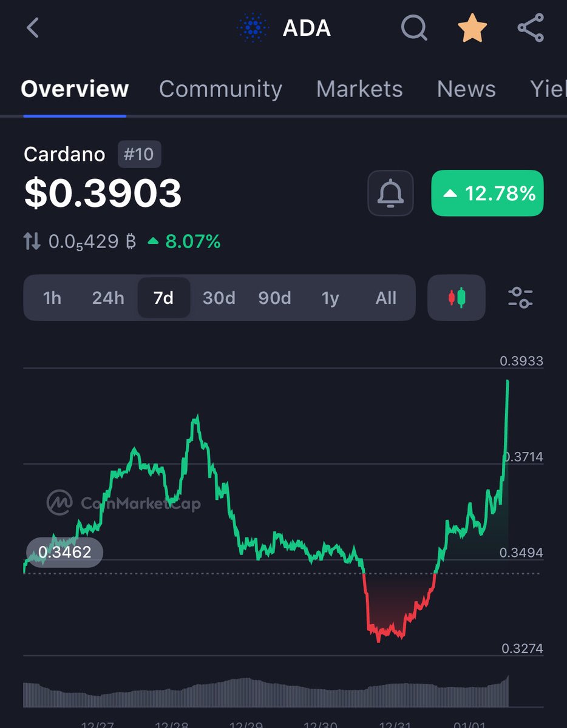The height and width of the screenshot is (728, 567).
Task: Select the 30d chart range
Action: coord(219,298)
